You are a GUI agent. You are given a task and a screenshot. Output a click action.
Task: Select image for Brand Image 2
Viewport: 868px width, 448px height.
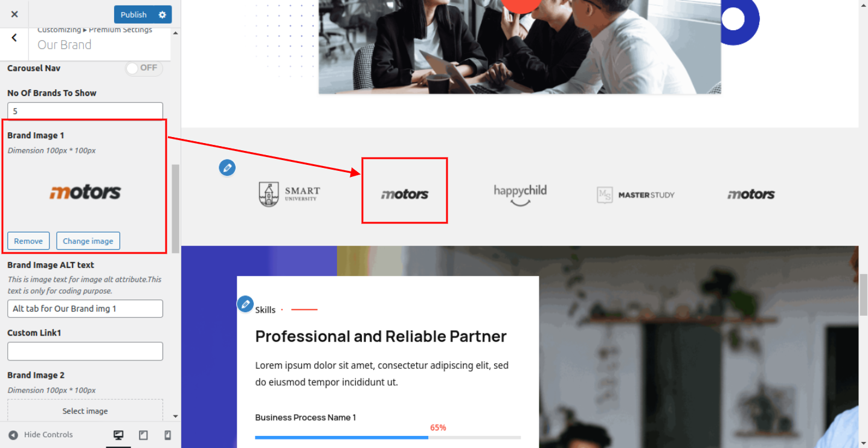[85, 411]
